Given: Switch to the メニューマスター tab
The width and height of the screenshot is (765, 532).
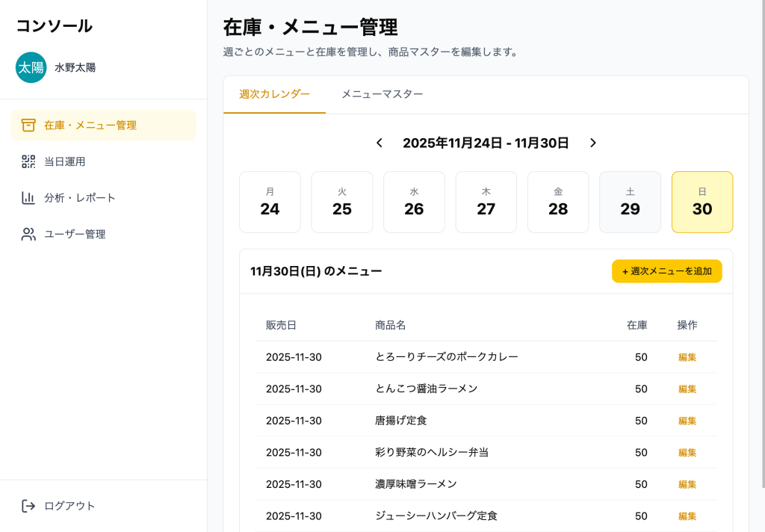Looking at the screenshot, I should point(382,94).
